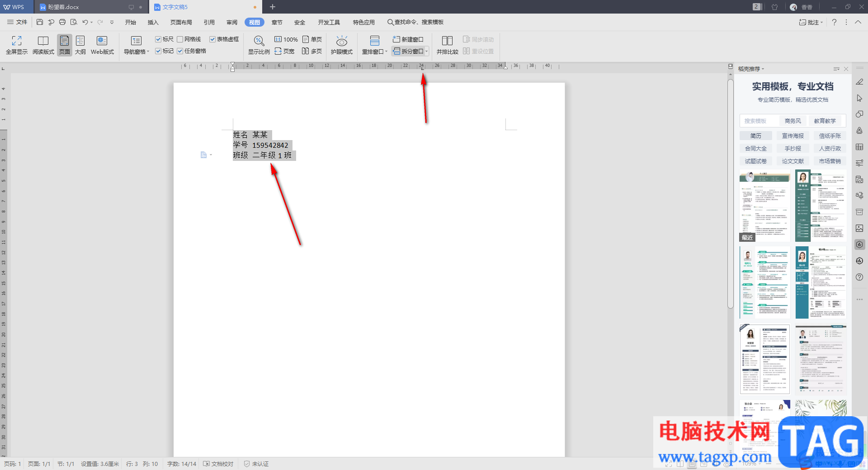Add a new document tab with plus

pos(273,7)
